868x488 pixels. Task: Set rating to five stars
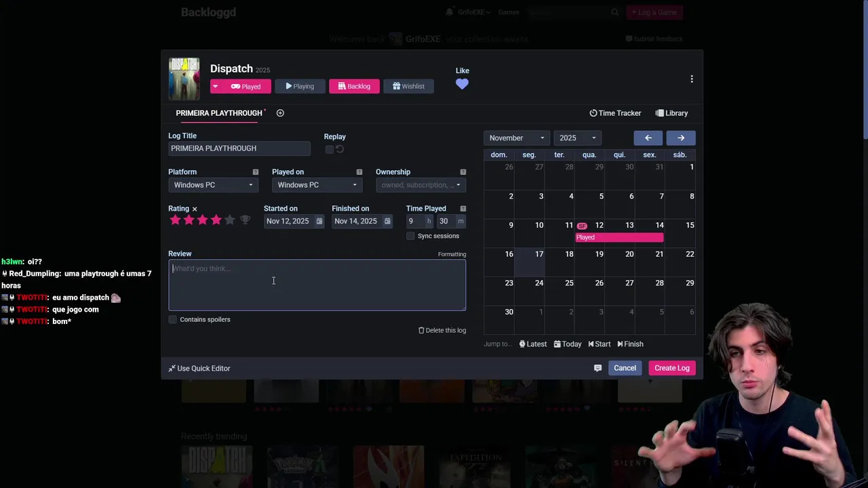(x=229, y=220)
